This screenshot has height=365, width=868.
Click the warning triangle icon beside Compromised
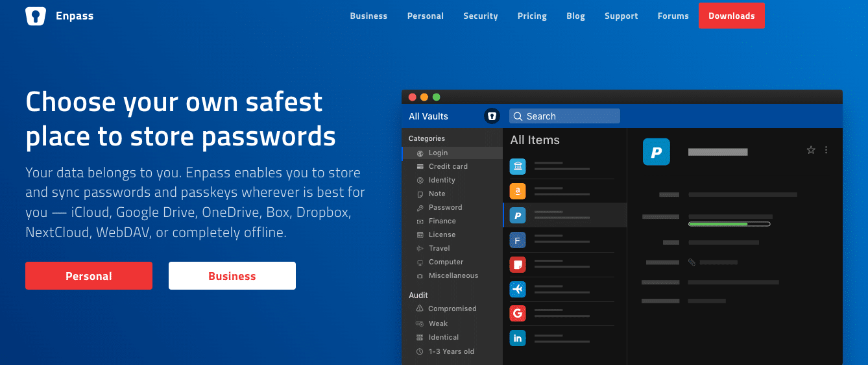coord(420,308)
